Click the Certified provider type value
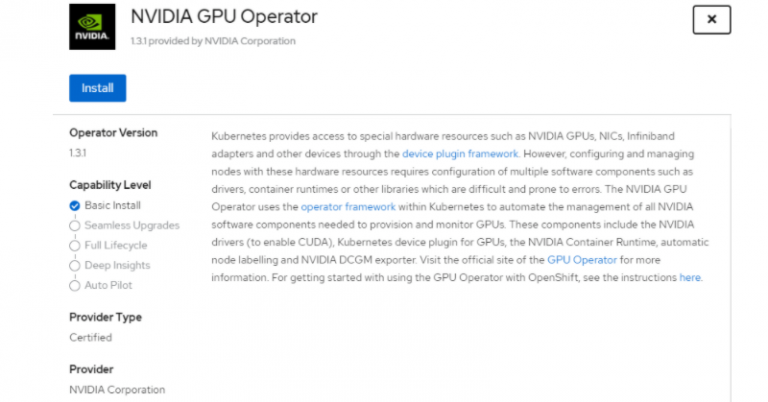 (x=91, y=337)
